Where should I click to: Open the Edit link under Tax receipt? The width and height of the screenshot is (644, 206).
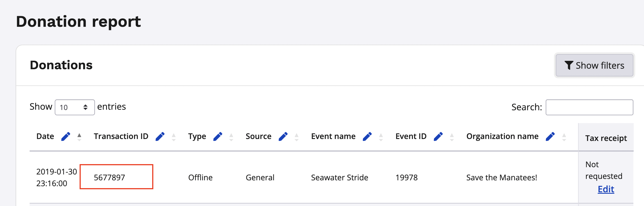606,189
